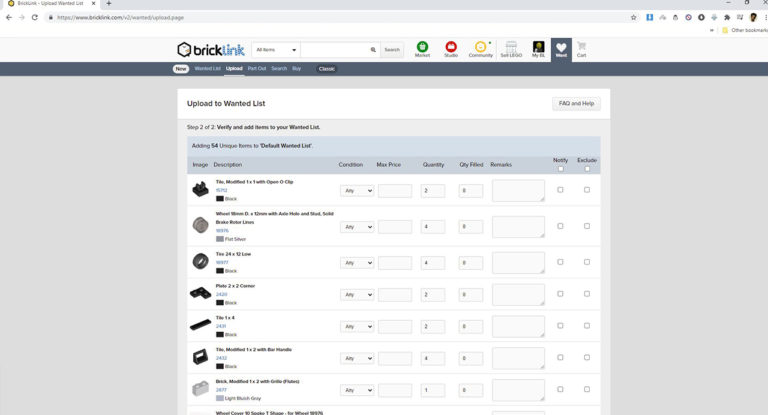Click Max Price field for Brick Modified Grille
This screenshot has width=768, height=415.
395,390
